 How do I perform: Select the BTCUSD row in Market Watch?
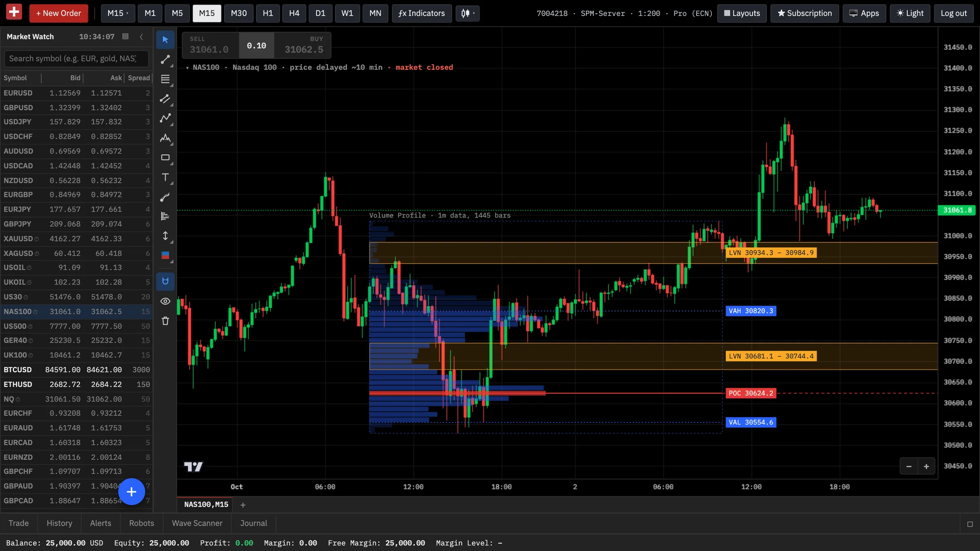pyautogui.click(x=77, y=370)
